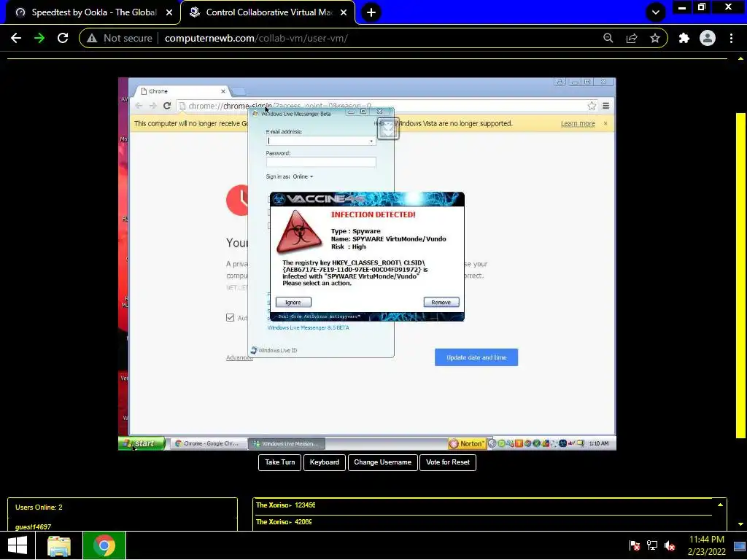Select user guest14697 in the users list
Viewport: 747px width, 560px height.
tap(33, 526)
